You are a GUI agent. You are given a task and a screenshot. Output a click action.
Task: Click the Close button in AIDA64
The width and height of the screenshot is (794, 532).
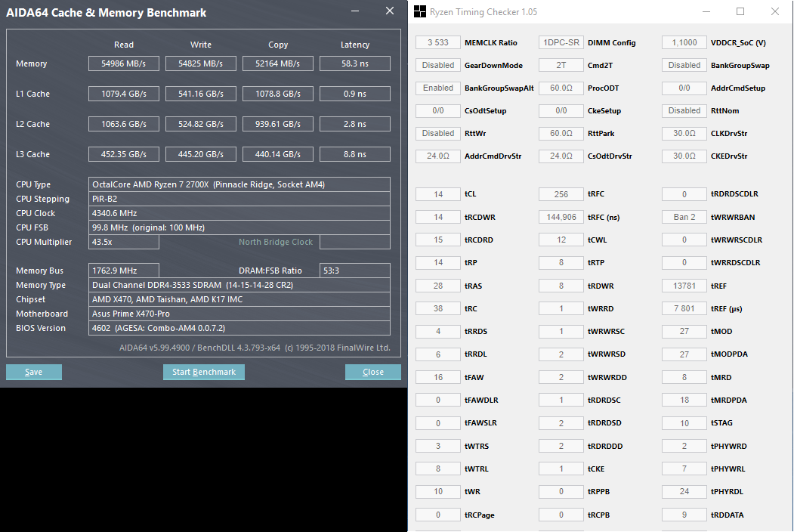coord(373,372)
